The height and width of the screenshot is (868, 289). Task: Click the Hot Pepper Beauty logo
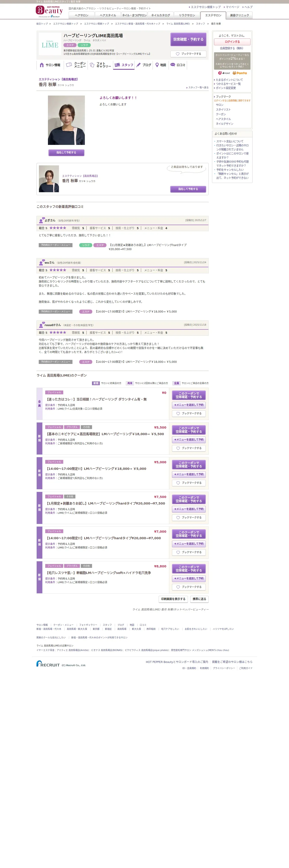coord(50,11)
